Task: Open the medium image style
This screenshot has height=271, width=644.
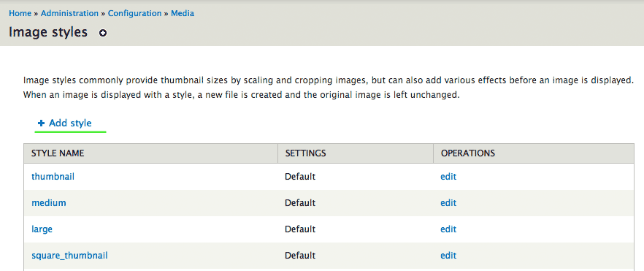Action: tap(49, 203)
